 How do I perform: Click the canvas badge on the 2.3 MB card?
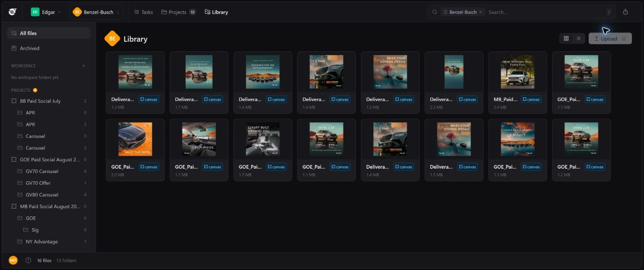[467, 100]
